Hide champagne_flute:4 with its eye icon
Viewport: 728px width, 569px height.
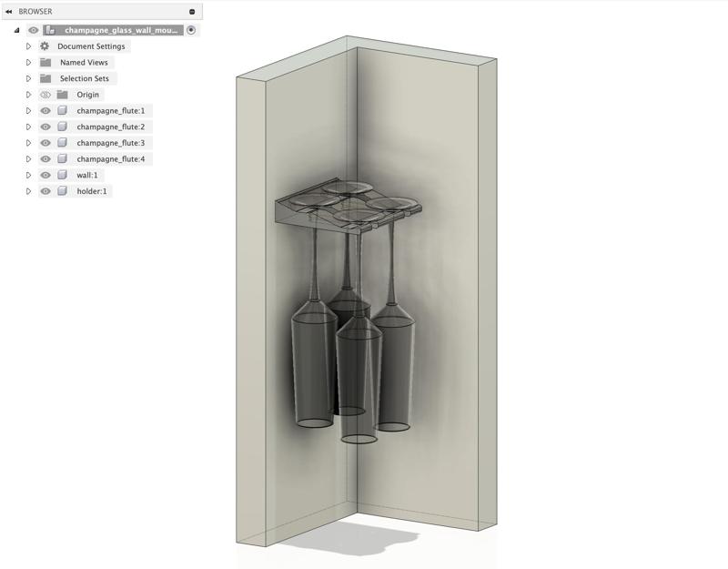click(x=45, y=158)
